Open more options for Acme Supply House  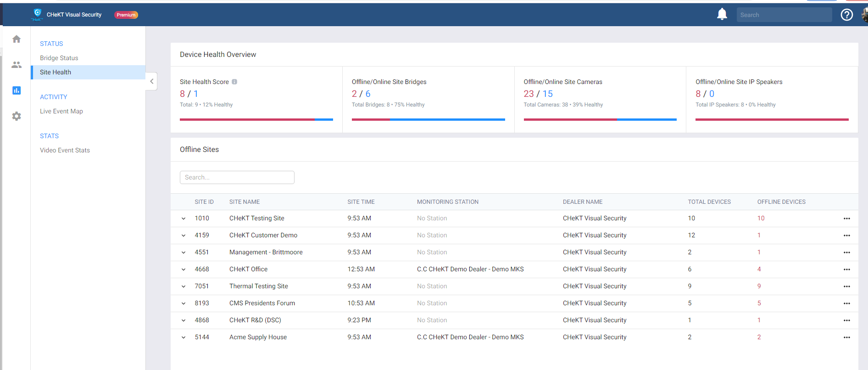(x=846, y=337)
